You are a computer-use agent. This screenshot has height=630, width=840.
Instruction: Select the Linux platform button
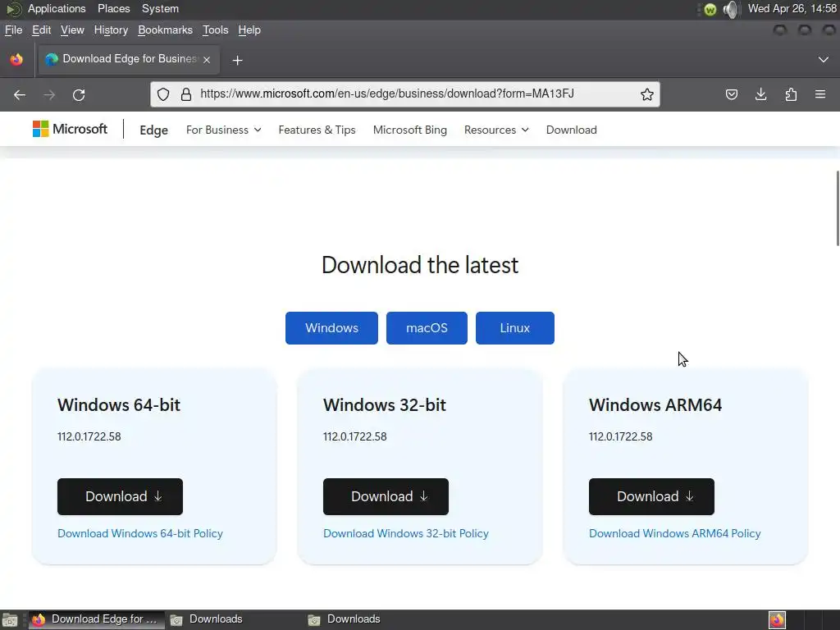coord(515,328)
